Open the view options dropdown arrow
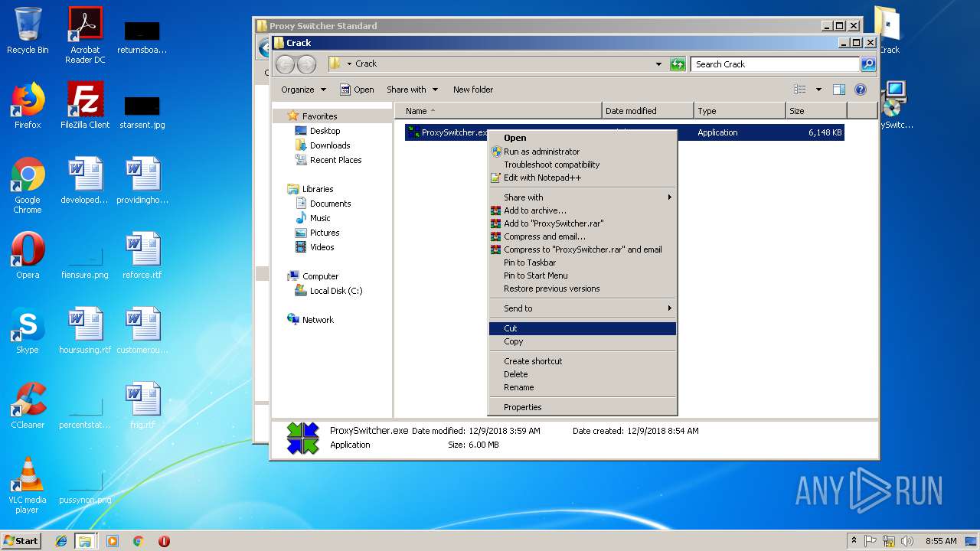The height and width of the screenshot is (551, 980). [x=818, y=90]
